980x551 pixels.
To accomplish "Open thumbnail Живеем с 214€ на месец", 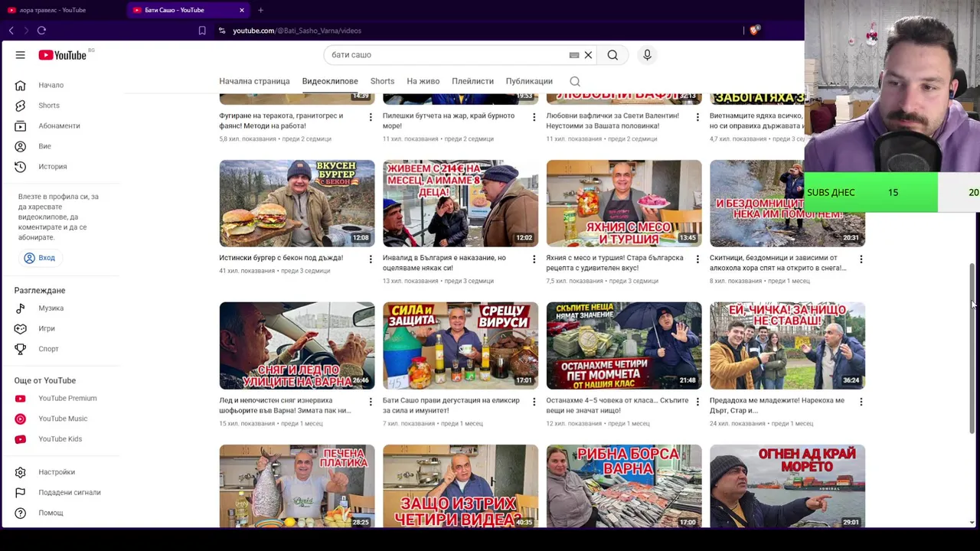I will point(460,204).
